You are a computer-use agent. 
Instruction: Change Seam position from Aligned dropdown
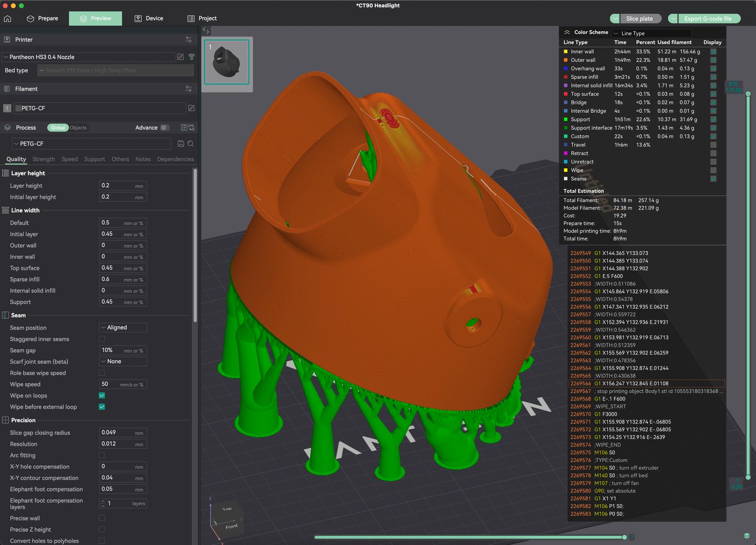122,327
